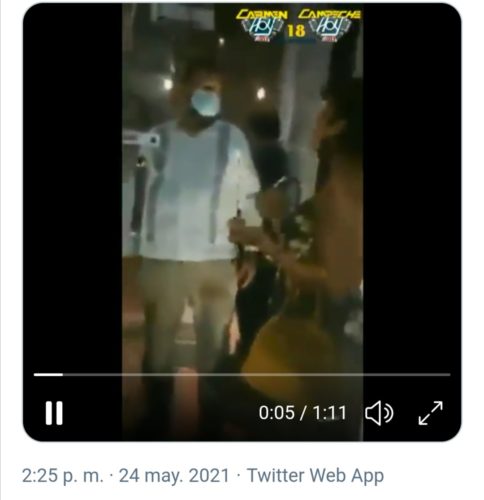Open the 2:25 p. m. tweet timestamp
The image size is (484, 500).
point(63,476)
